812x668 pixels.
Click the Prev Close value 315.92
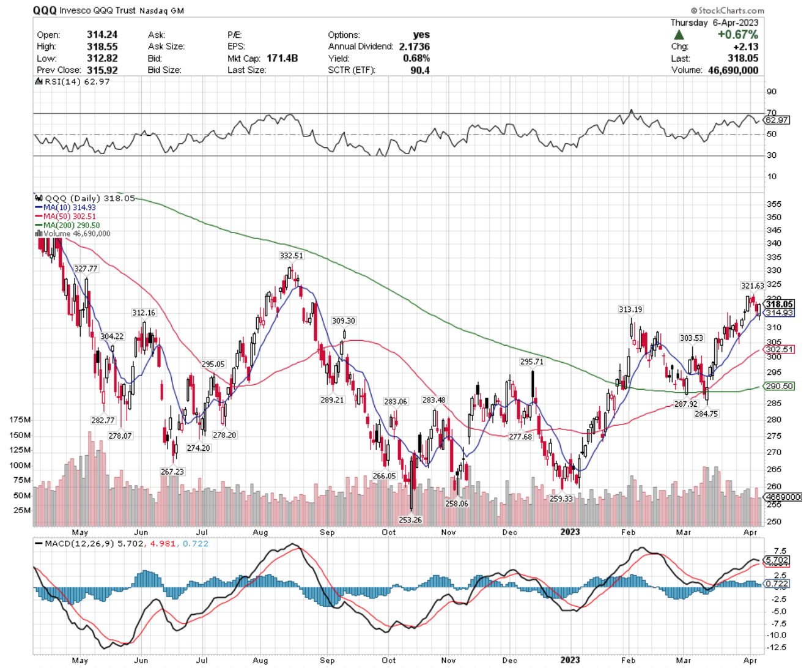coord(102,70)
